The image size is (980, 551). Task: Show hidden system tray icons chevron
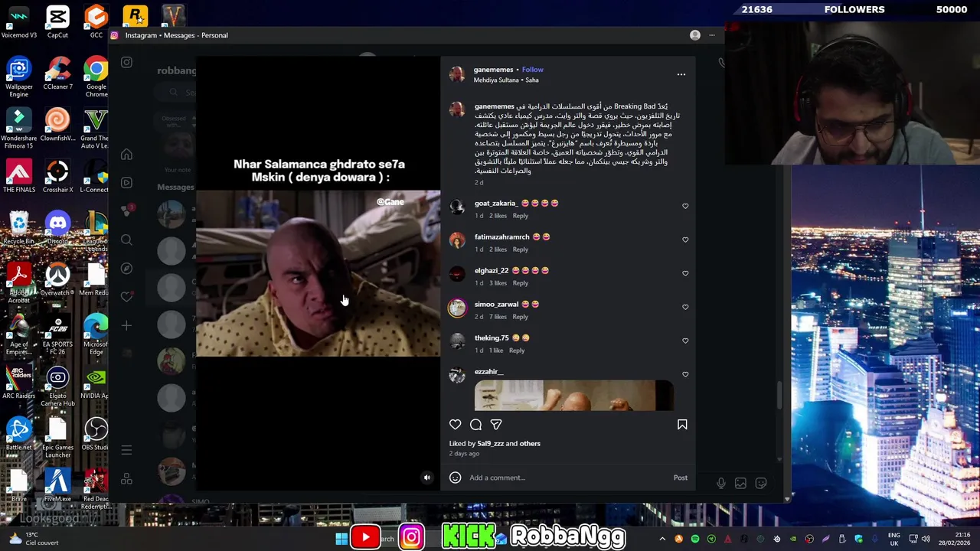pos(663,540)
